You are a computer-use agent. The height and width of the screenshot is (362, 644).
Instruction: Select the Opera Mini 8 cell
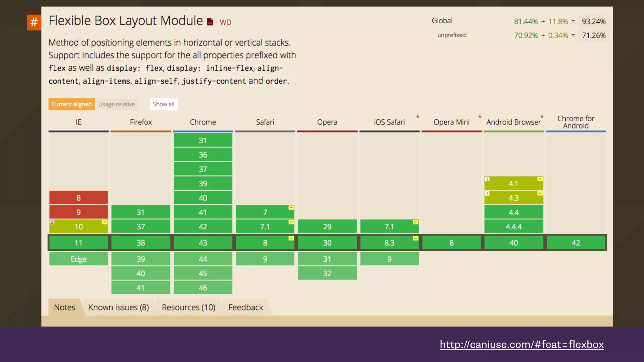click(452, 243)
